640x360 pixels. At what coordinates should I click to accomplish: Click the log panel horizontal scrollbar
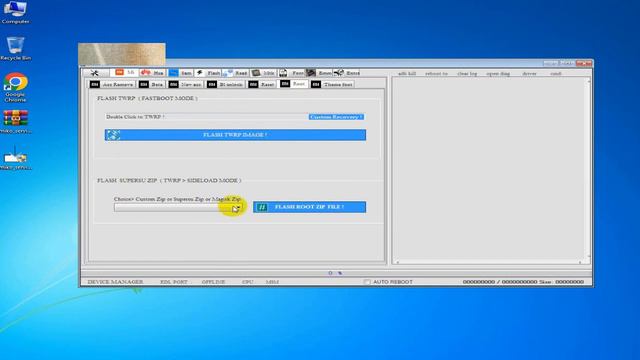coord(489,262)
